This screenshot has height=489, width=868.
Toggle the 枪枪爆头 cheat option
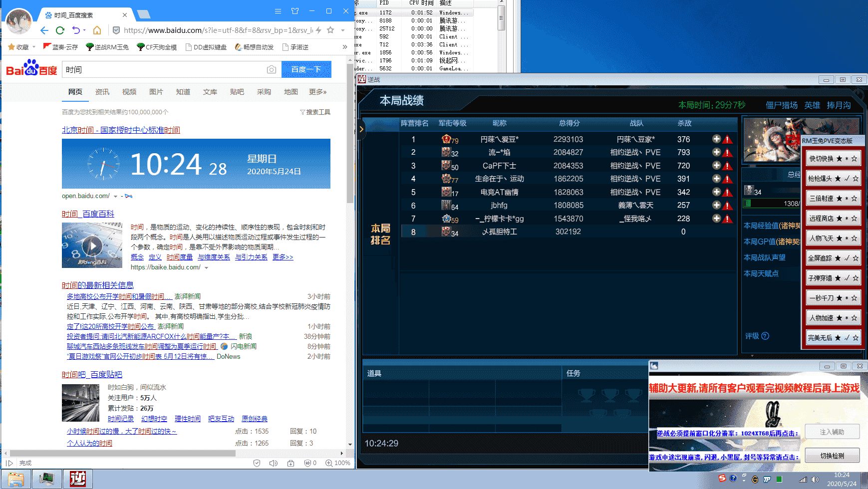tap(834, 179)
